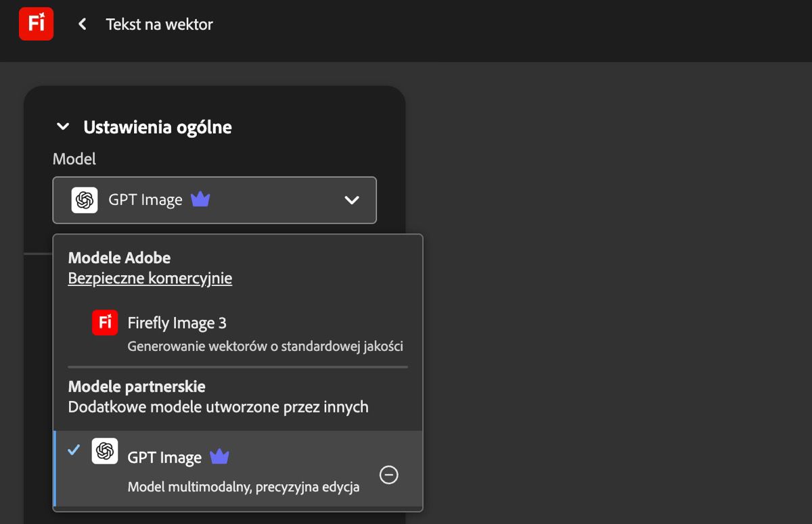
Task: Click the Firefly icon beside Firefly Image 3
Action: (x=105, y=323)
